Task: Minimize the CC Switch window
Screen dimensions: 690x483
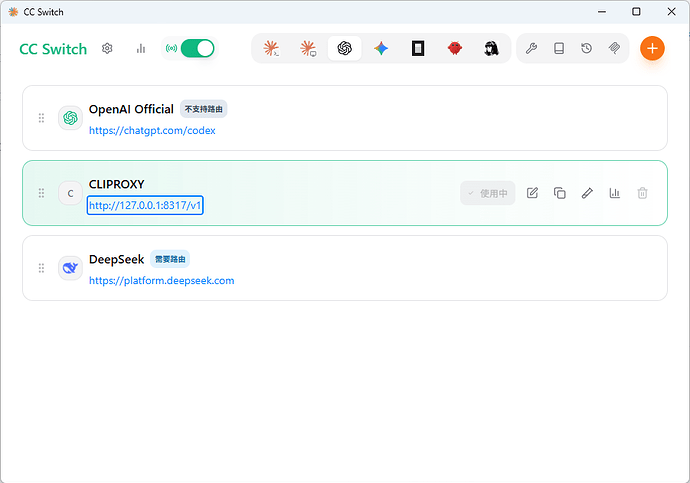Action: tap(602, 12)
